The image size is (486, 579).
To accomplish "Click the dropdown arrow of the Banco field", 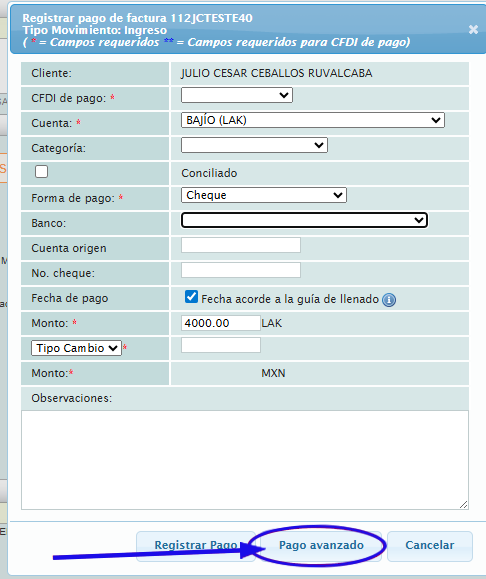I will tap(419, 220).
